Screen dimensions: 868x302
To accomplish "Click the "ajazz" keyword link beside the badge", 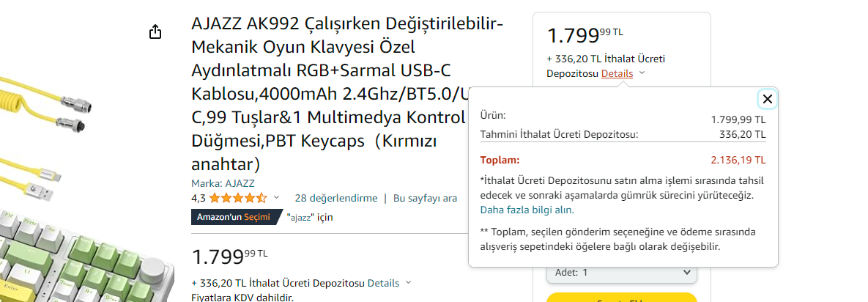I will pos(300,218).
